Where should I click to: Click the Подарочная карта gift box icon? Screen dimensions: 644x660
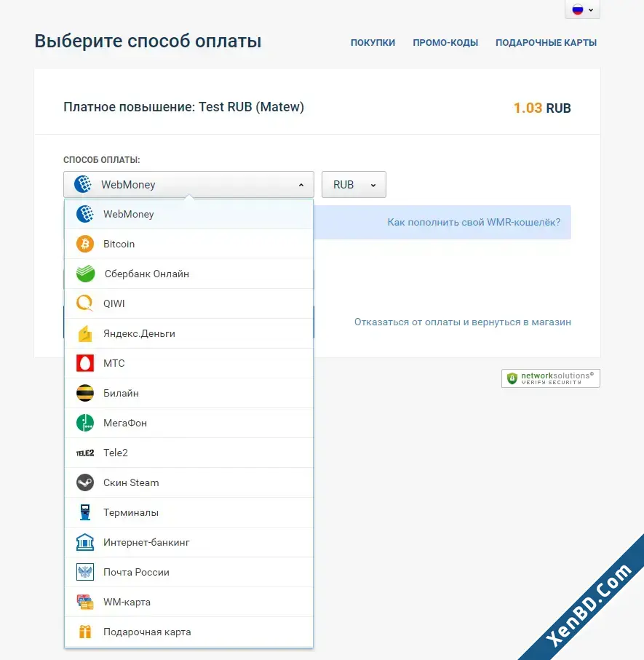click(85, 632)
